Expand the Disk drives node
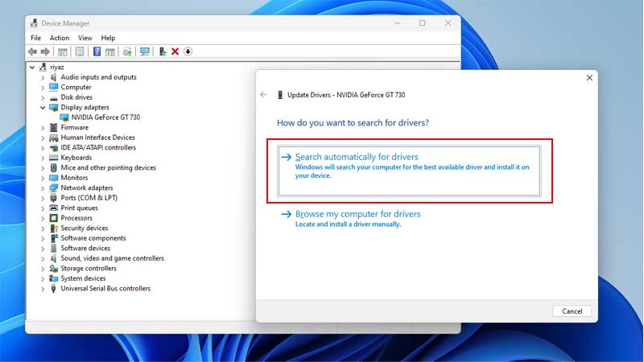644x362 pixels. point(43,97)
